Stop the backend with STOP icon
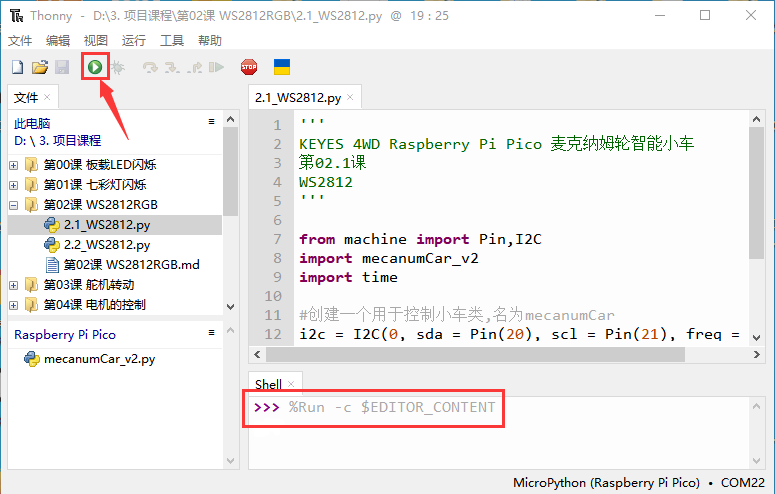The image size is (775, 494). [x=249, y=67]
